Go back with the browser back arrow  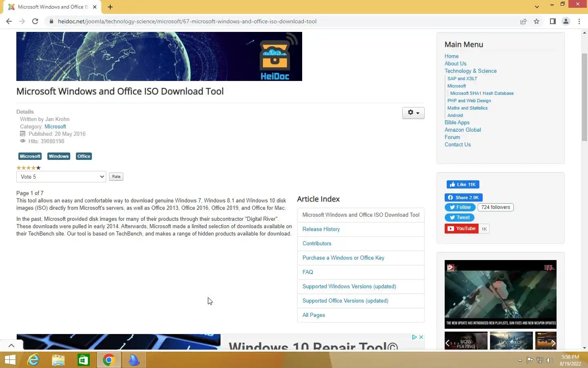click(9, 21)
